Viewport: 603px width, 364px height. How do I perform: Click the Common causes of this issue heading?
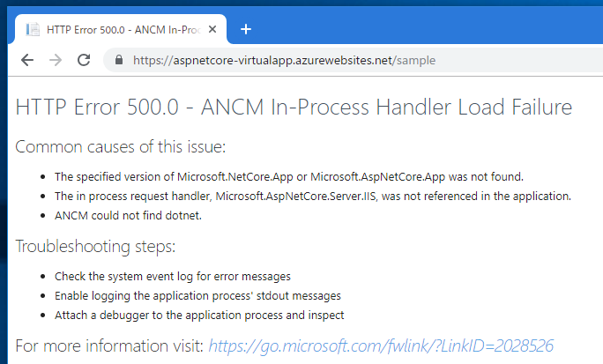click(121, 146)
